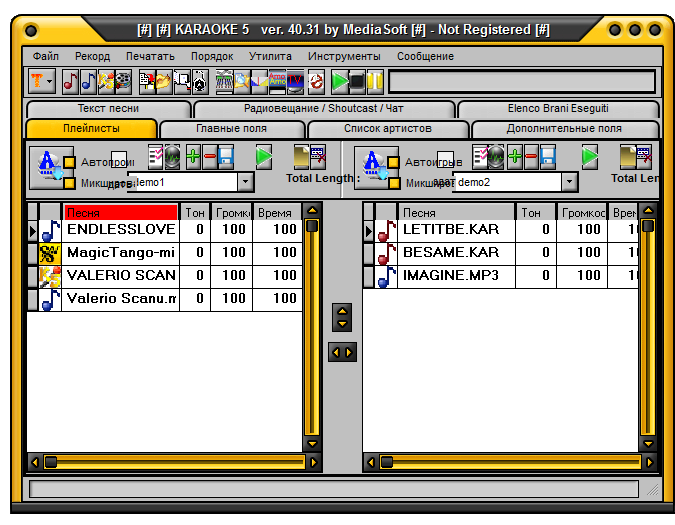
Task: Click the magnifier search toolbar icon
Action: [x=242, y=81]
